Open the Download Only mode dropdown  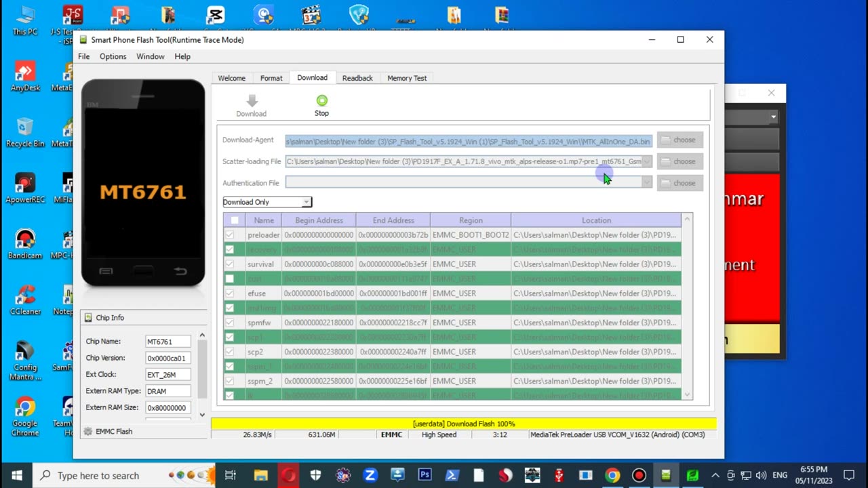pyautogui.click(x=267, y=202)
